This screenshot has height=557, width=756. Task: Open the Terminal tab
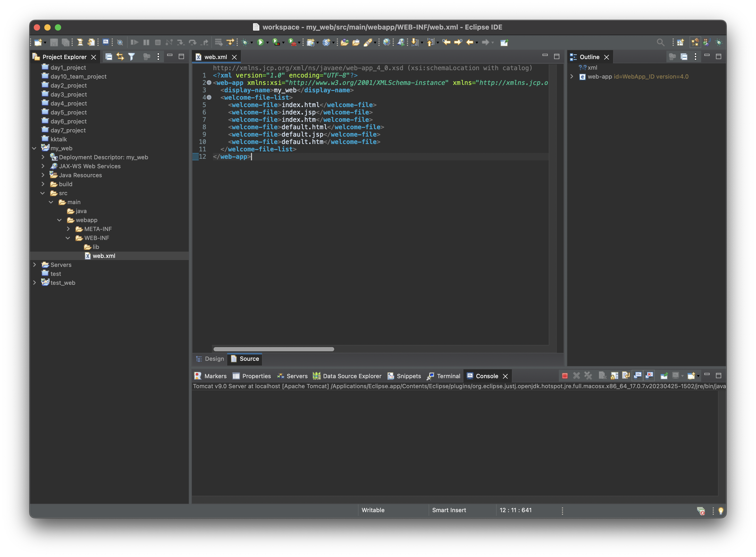(x=444, y=376)
